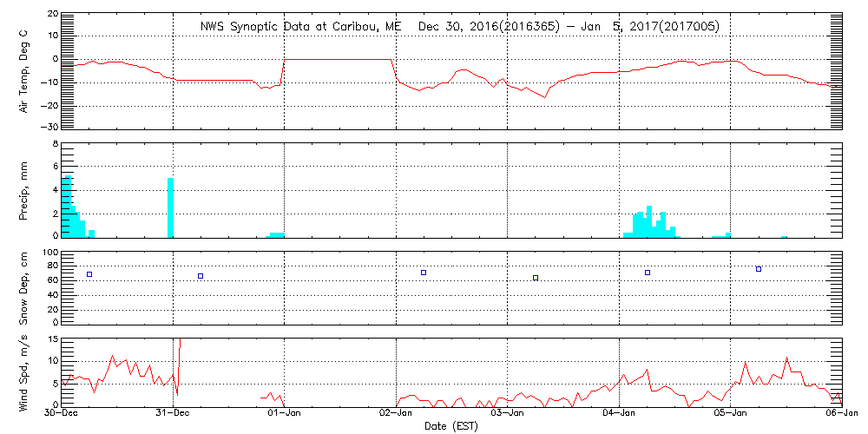
Task: Click the chart title 'NWS Synoptic Data at Caribou, ME'
Action: pyautogui.click(x=299, y=27)
